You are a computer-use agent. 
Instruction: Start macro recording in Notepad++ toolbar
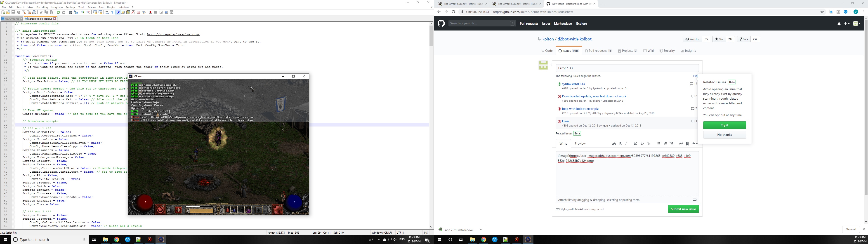click(x=151, y=12)
